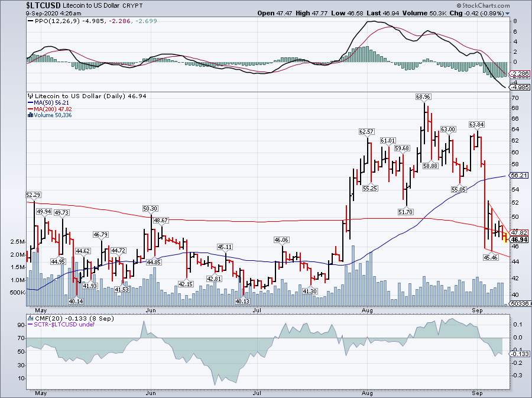Click the black line marker before PPO(12,26,9)
This screenshot has height=398, width=532.
31,21
